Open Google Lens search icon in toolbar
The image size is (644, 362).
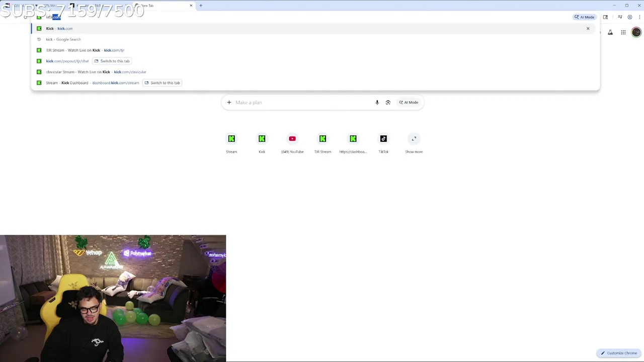click(x=605, y=17)
